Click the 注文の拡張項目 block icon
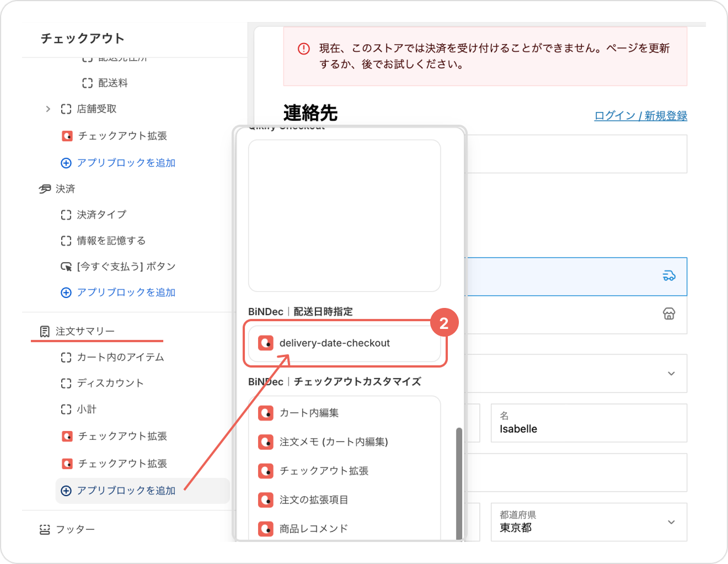 pos(266,500)
